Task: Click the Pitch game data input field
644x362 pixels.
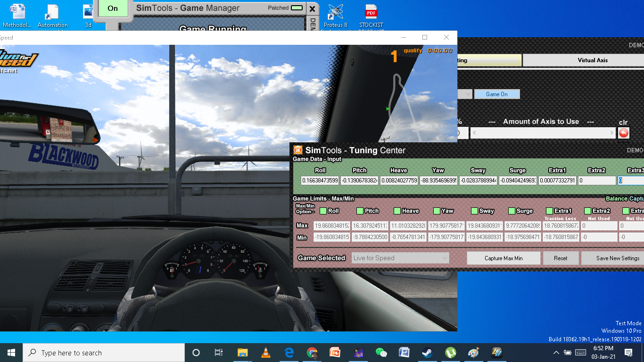Action: click(360, 181)
